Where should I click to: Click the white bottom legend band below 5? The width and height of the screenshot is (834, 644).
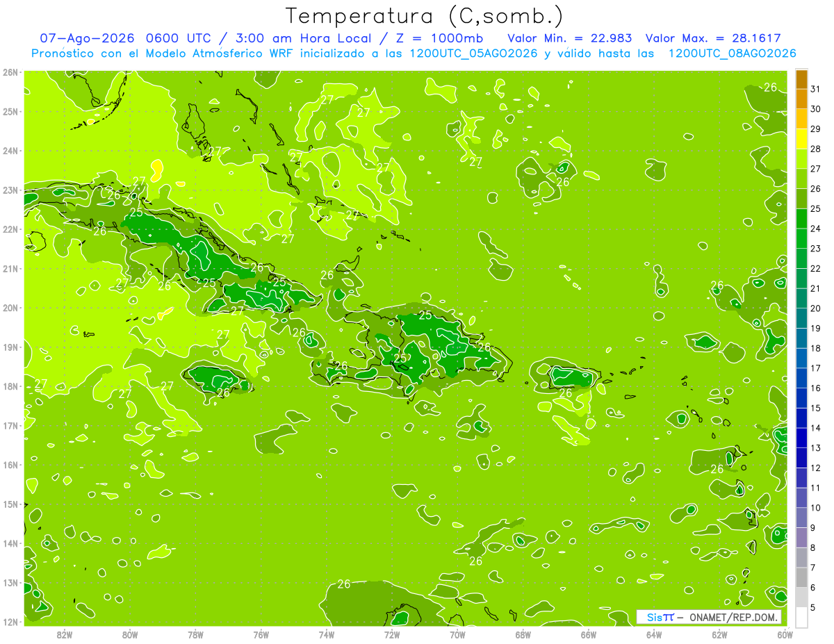(801, 617)
